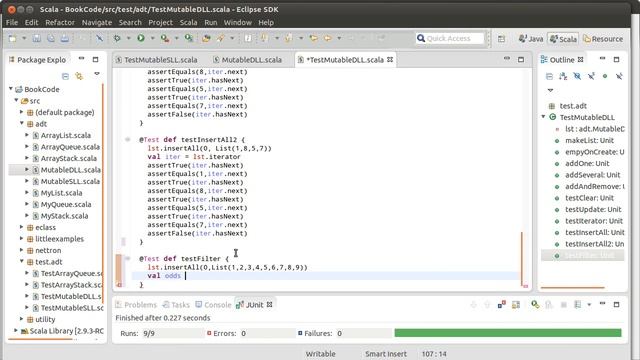Open the Navigate menu
The image size is (640, 360).
[97, 22]
